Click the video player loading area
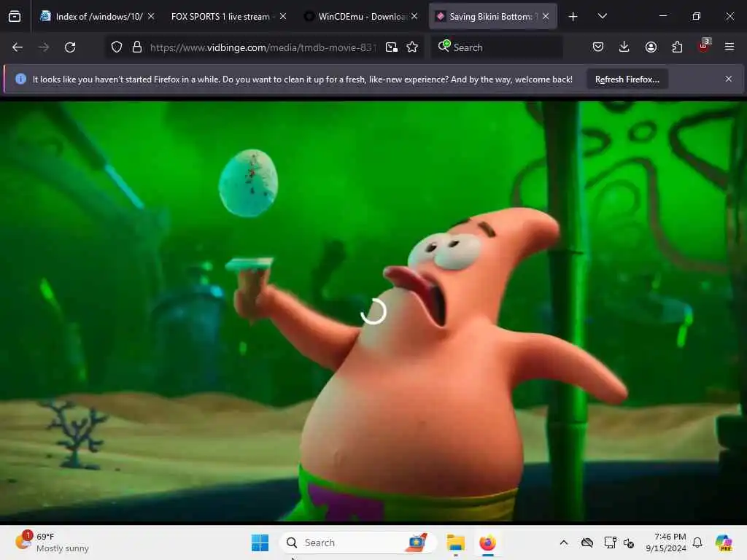Image resolution: width=747 pixels, height=560 pixels. 373,311
